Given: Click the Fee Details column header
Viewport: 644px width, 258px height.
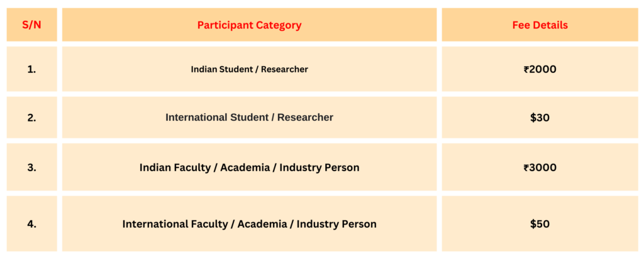Looking at the screenshot, I should [x=540, y=25].
